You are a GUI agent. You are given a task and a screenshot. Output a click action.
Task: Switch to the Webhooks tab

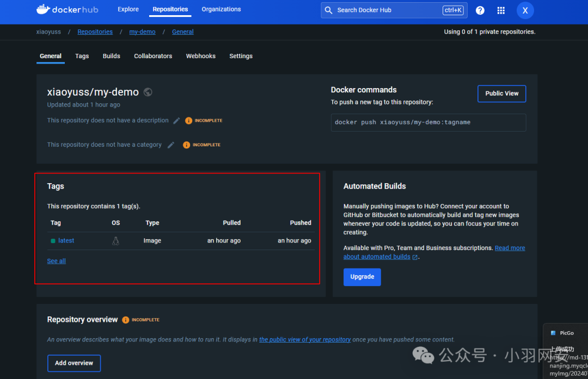click(200, 56)
